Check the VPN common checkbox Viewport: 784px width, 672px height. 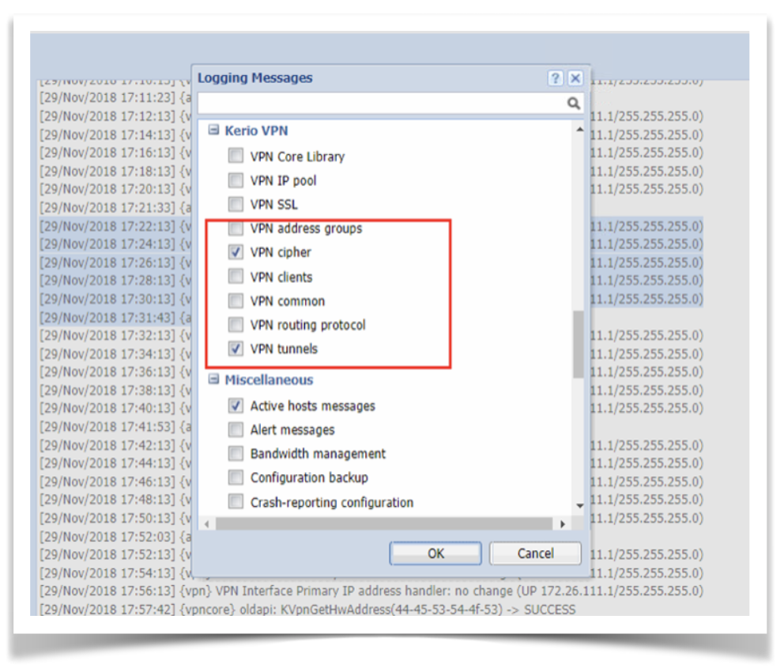click(236, 300)
